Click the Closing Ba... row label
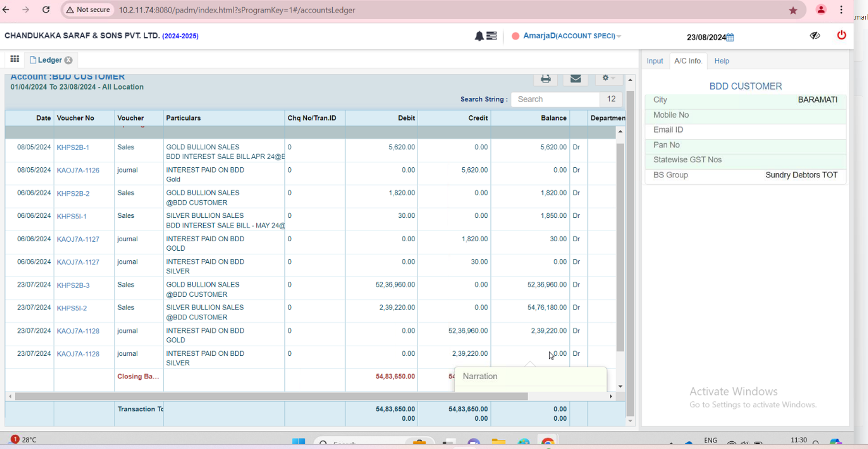Screen dimensions: 868x449 pos(138,376)
